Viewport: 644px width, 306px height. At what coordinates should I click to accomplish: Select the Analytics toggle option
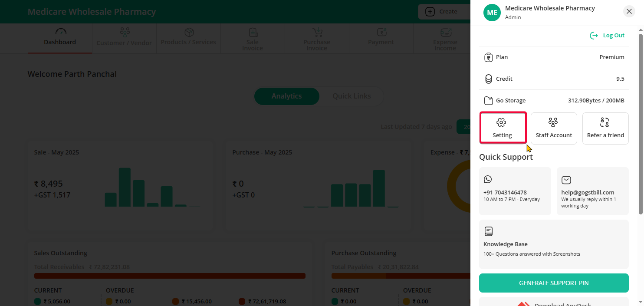pyautogui.click(x=286, y=96)
